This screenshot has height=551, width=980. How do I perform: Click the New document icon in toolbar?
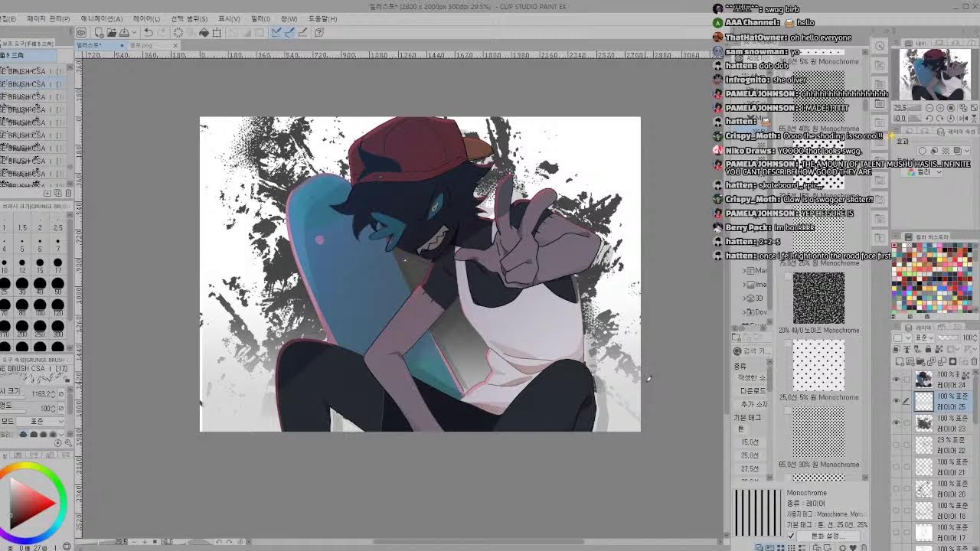pos(99,33)
